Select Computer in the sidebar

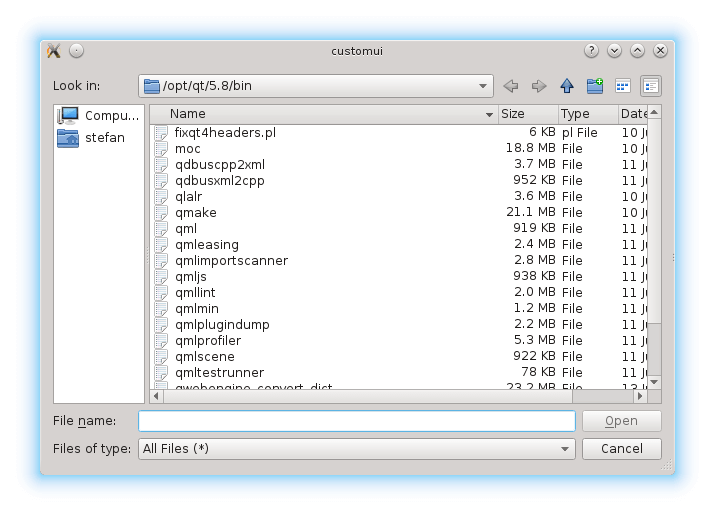pos(98,116)
